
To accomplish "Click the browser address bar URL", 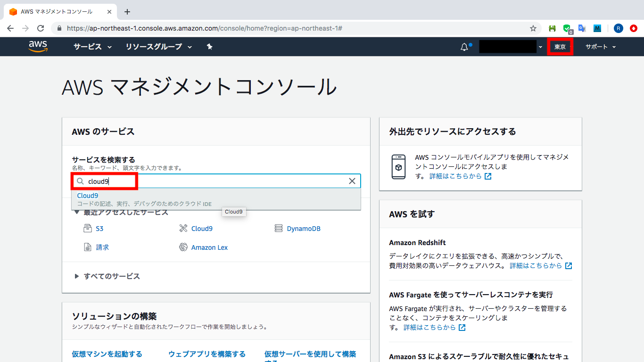I will 204,28.
